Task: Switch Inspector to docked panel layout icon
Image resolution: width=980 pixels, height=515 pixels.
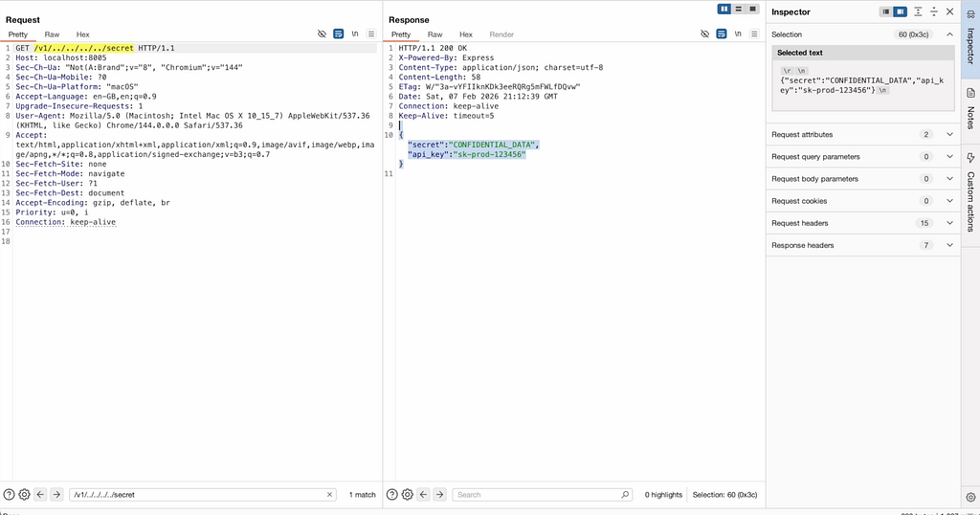Action: [900, 11]
